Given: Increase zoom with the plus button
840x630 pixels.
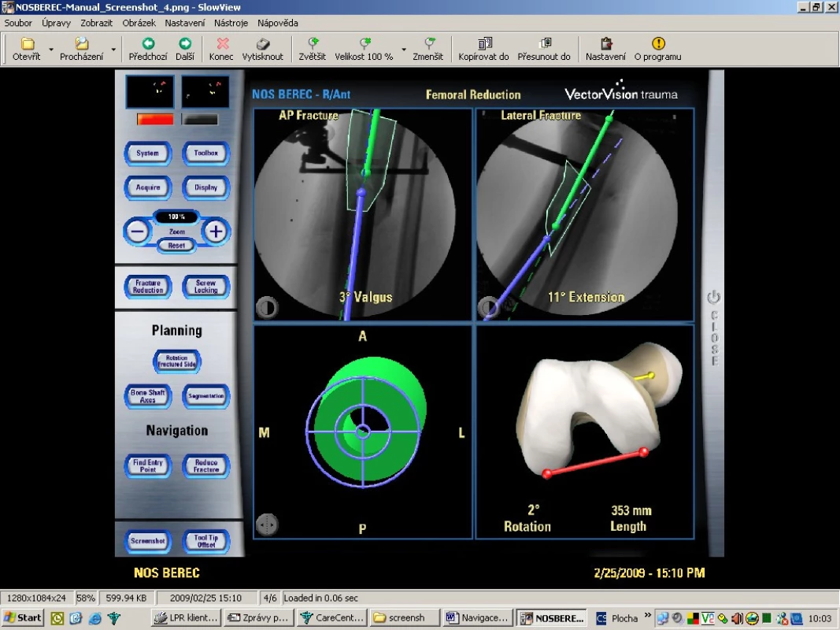Looking at the screenshot, I should [216, 232].
